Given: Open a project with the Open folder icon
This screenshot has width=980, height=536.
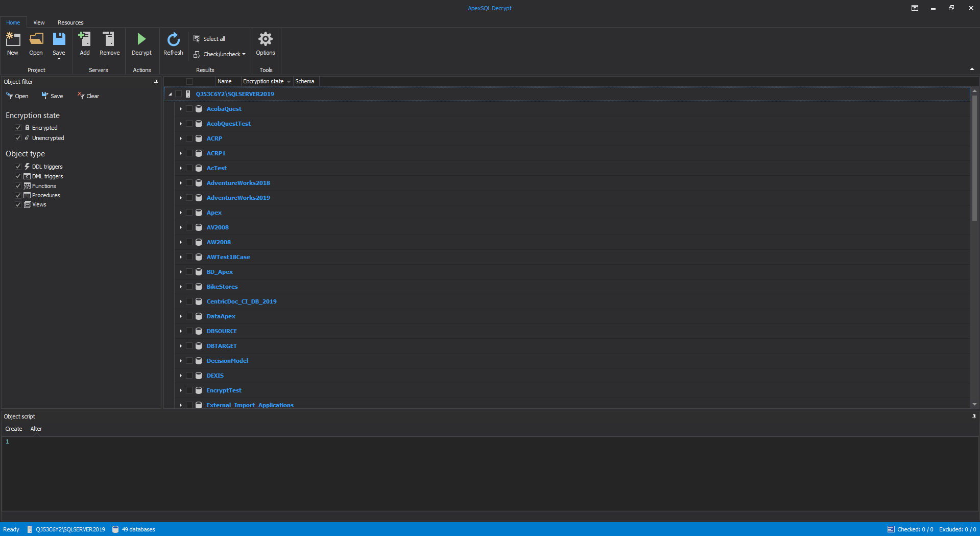Looking at the screenshot, I should (36, 40).
